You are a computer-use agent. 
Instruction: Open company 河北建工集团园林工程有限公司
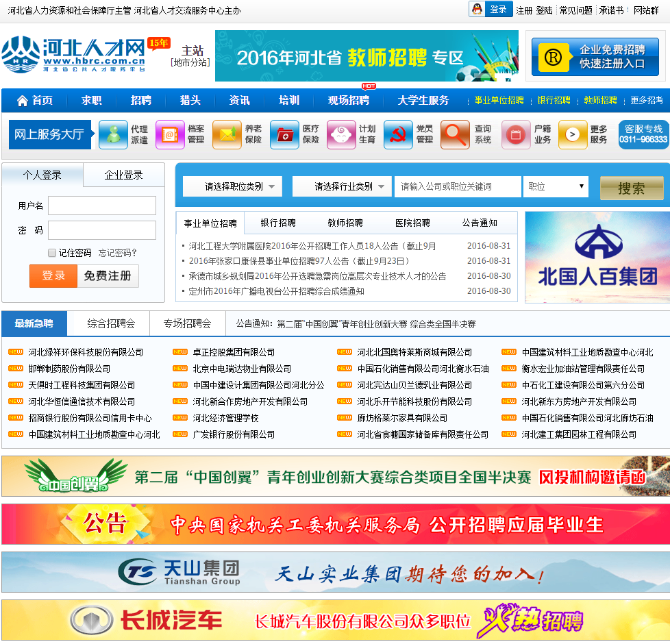pos(579,434)
